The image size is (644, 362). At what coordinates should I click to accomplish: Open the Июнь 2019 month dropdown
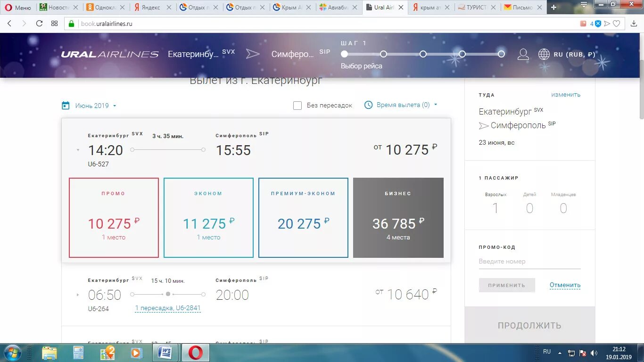pos(96,106)
